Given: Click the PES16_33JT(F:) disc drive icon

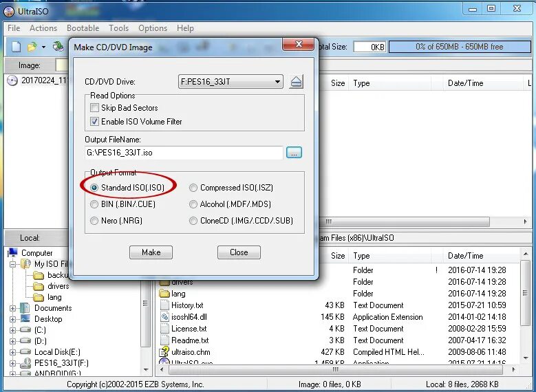Looking at the screenshot, I should (x=25, y=363).
